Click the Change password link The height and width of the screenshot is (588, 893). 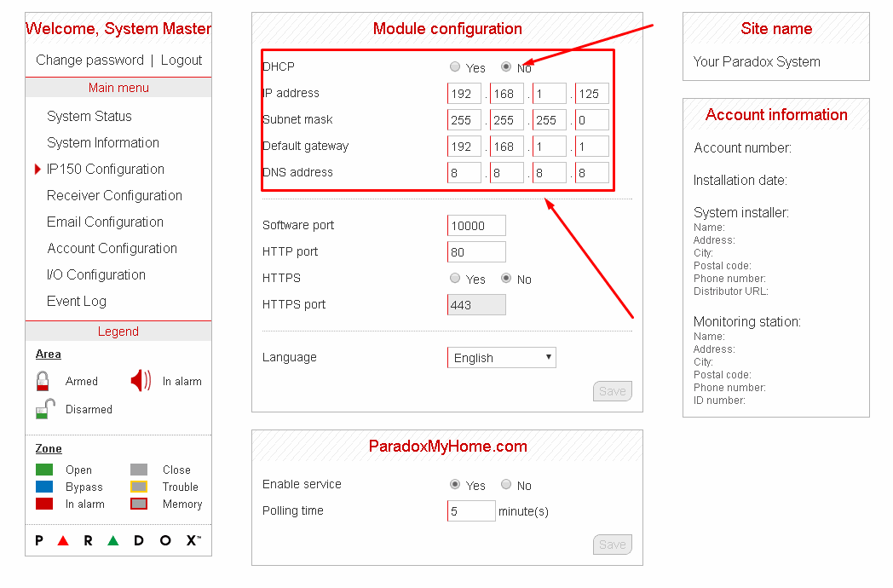89,60
